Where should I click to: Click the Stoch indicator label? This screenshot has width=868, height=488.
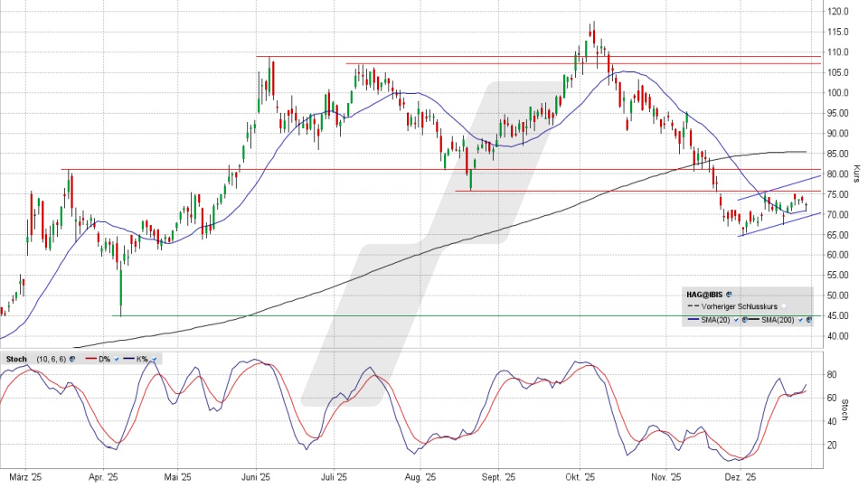pyautogui.click(x=16, y=359)
